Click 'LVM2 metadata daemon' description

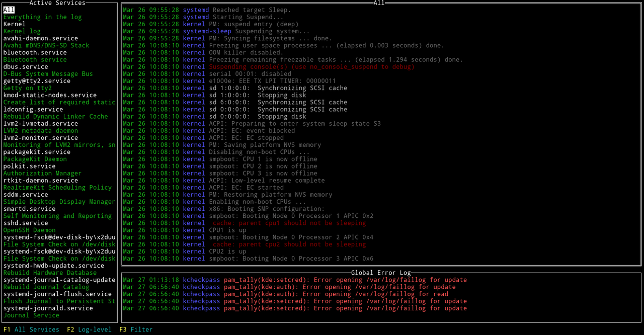(41, 130)
